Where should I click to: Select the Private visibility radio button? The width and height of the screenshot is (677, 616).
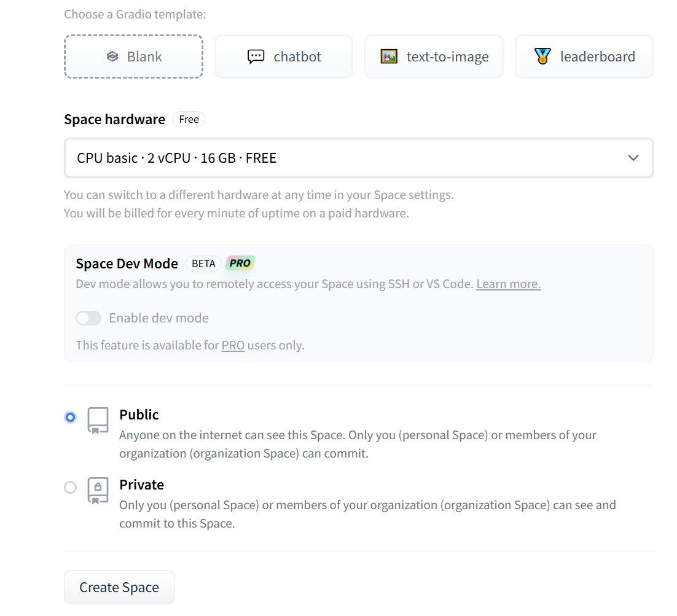click(71, 488)
